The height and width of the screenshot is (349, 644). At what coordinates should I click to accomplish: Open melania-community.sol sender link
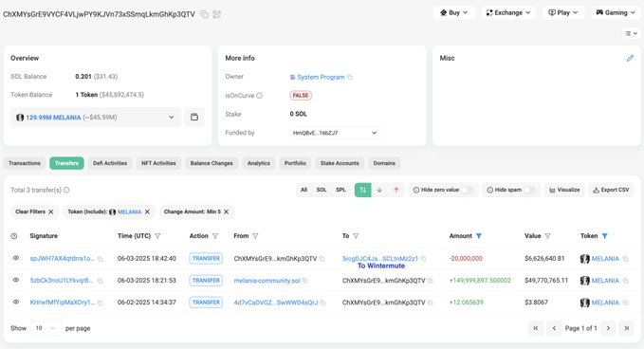point(267,281)
